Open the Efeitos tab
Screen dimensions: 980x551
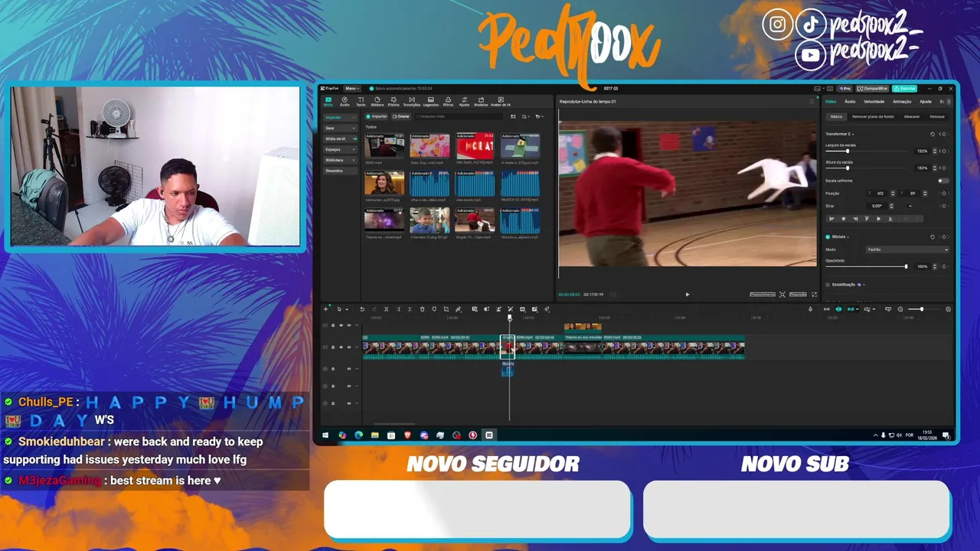pos(394,101)
